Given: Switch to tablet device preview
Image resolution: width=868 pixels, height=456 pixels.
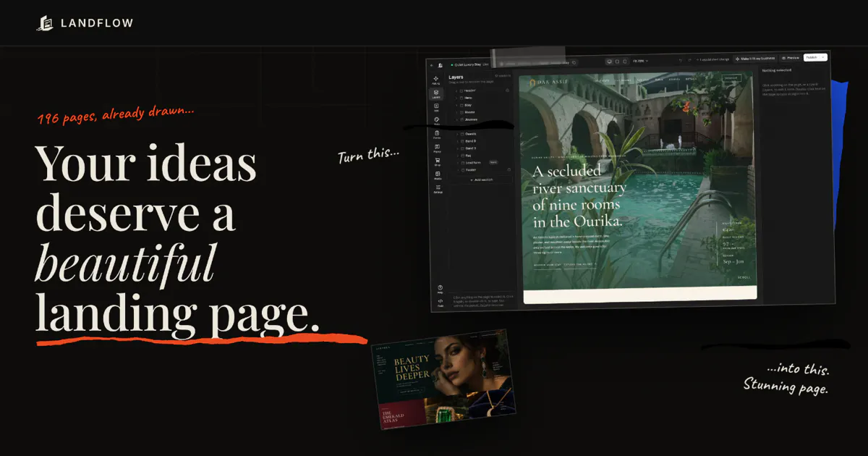Looking at the screenshot, I should pyautogui.click(x=616, y=61).
